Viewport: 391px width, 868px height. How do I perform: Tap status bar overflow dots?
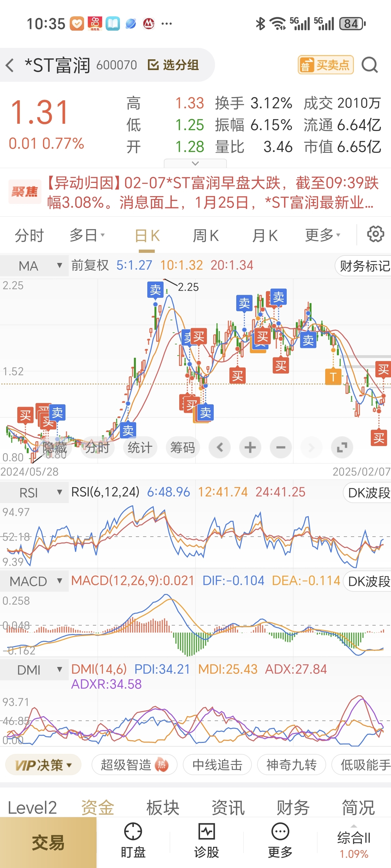(x=167, y=23)
